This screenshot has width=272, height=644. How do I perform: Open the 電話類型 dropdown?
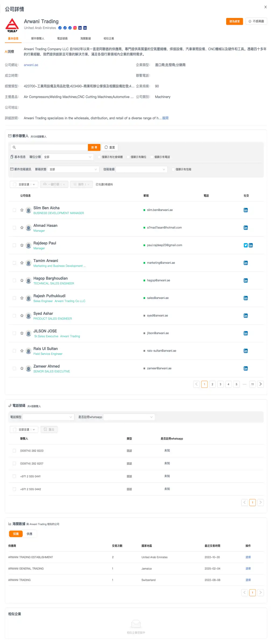pos(48,417)
